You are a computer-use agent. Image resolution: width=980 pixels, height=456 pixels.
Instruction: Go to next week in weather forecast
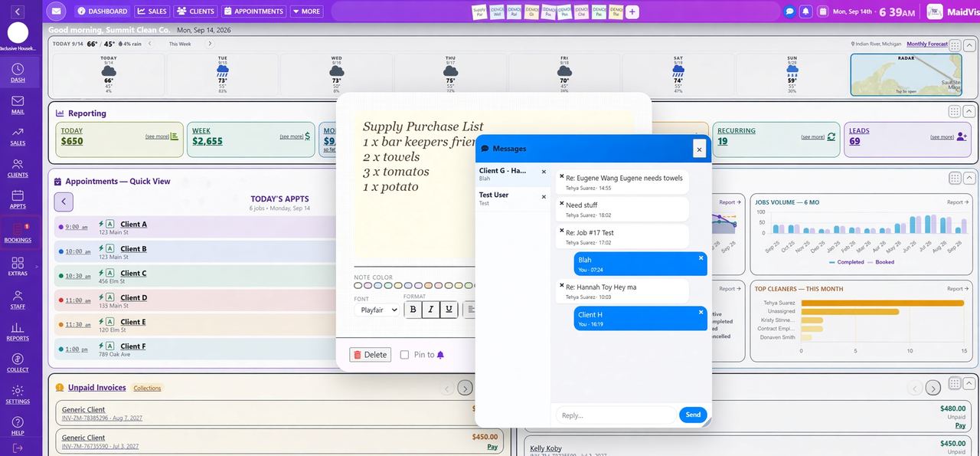coord(210,44)
